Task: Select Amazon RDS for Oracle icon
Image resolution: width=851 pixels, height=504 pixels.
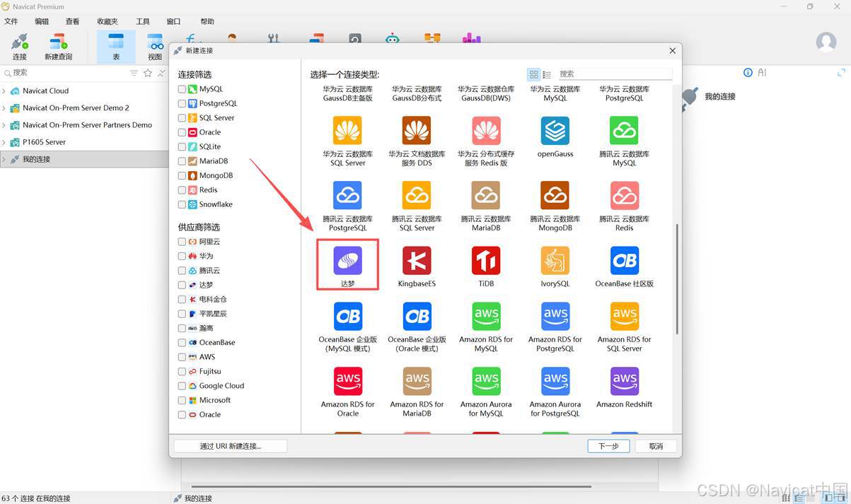Action: tap(347, 382)
